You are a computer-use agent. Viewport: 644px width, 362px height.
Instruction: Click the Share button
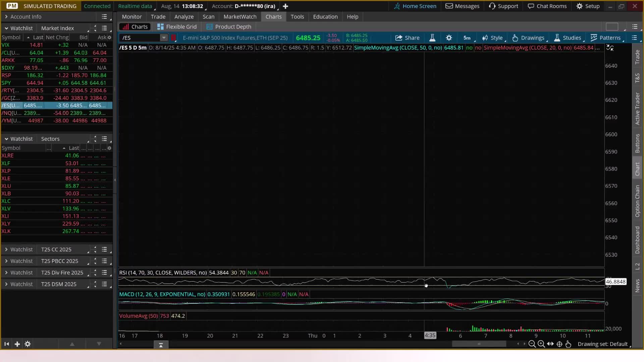(x=407, y=38)
